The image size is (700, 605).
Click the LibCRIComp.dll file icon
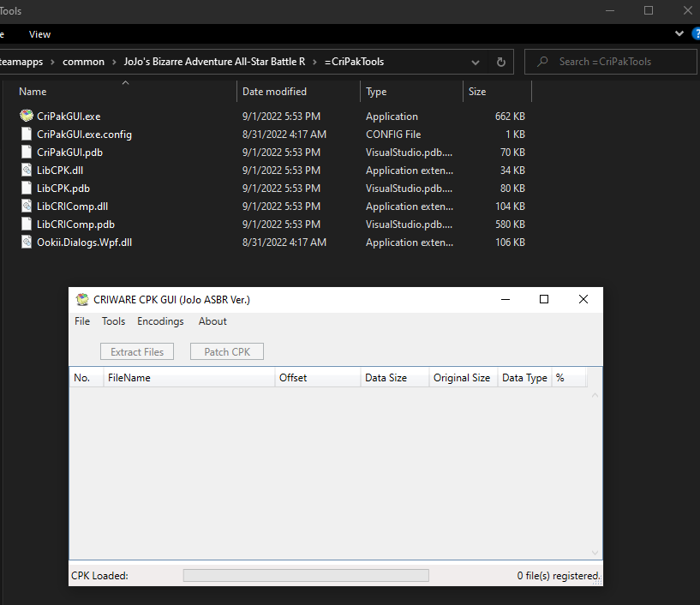click(x=27, y=206)
